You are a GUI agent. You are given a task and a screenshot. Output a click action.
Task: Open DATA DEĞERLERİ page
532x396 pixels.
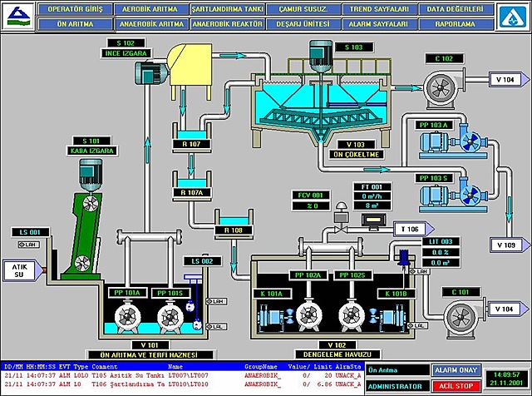(456, 9)
